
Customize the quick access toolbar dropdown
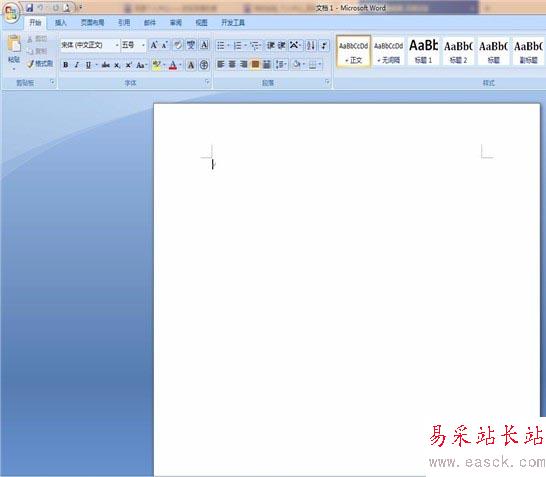(x=80, y=8)
